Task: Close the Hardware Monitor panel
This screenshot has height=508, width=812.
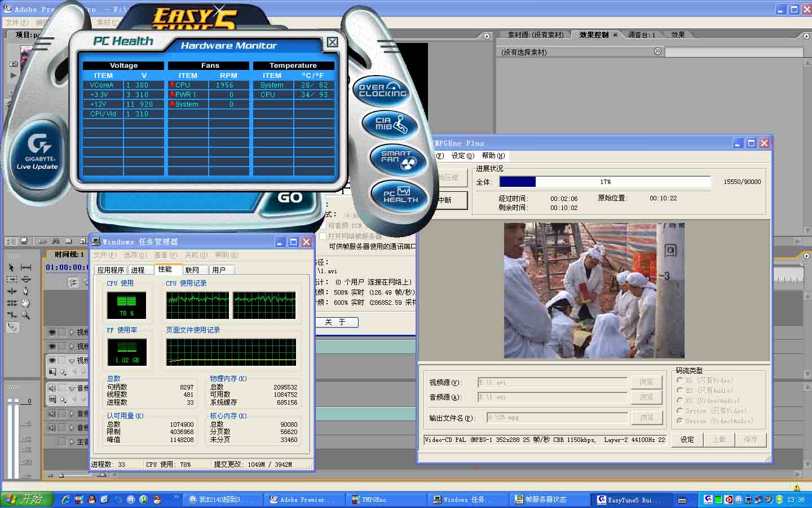Action: pos(332,42)
